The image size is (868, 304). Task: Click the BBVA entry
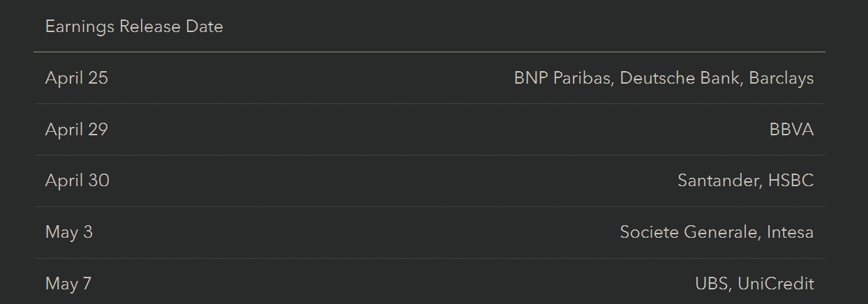point(791,129)
